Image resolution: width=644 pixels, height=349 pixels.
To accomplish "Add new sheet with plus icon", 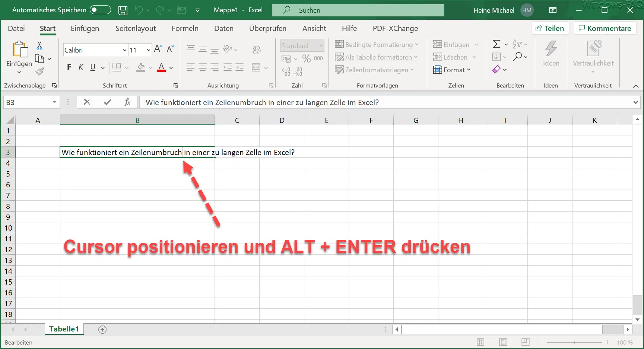I will click(x=102, y=329).
